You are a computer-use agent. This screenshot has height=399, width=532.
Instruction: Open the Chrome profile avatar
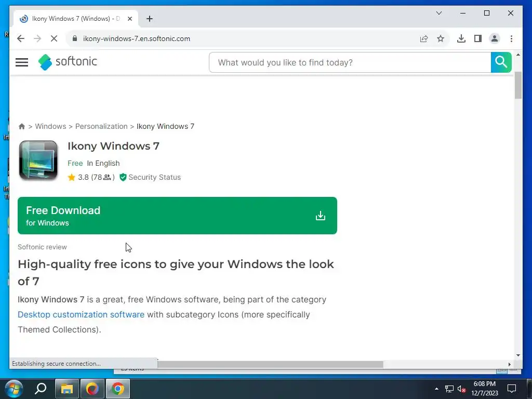[x=495, y=38]
